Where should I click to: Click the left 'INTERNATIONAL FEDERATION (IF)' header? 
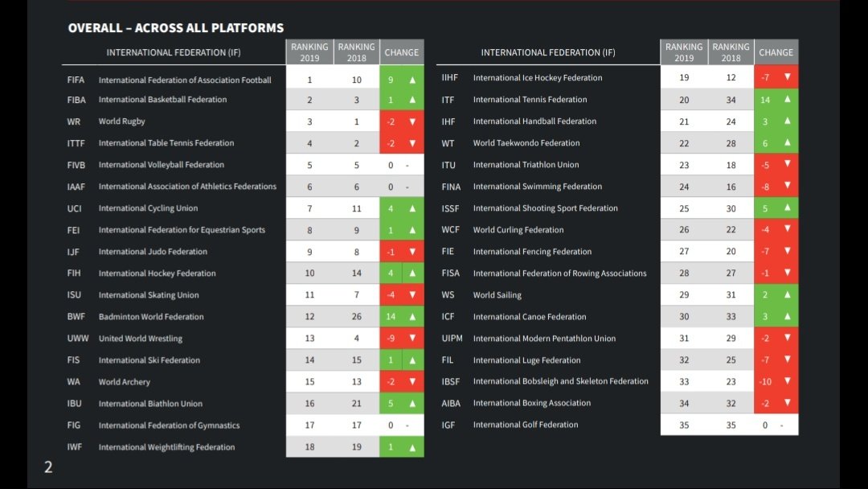click(174, 52)
